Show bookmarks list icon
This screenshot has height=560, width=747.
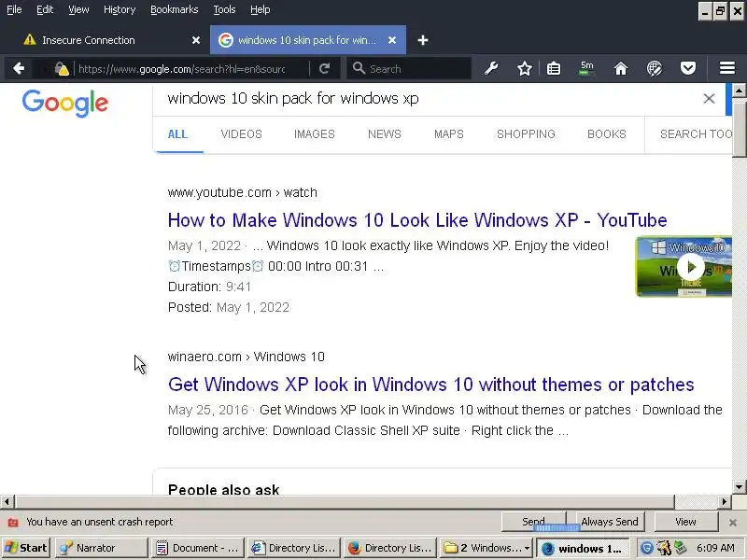(x=554, y=68)
